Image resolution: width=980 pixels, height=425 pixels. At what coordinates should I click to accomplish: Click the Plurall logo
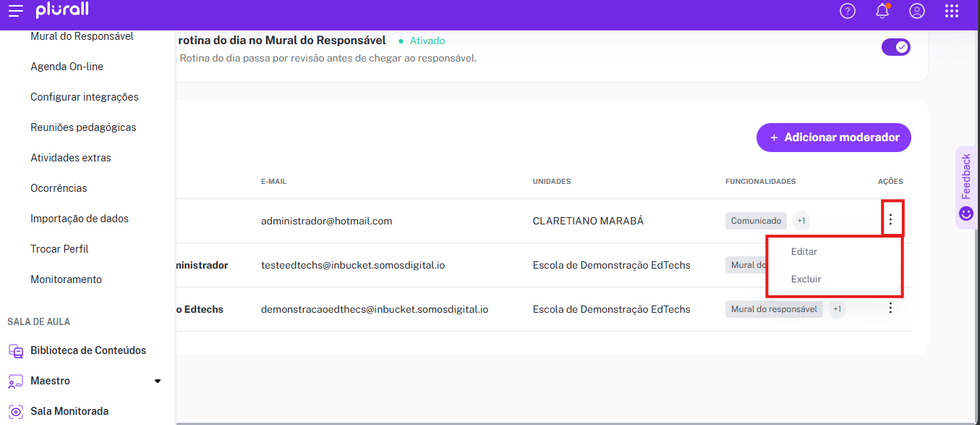[x=62, y=10]
